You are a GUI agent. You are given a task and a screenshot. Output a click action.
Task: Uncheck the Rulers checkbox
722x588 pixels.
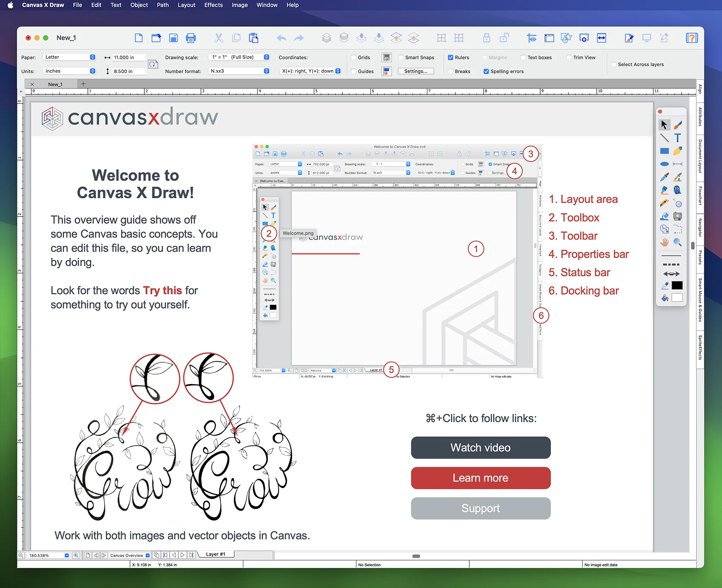pos(451,57)
